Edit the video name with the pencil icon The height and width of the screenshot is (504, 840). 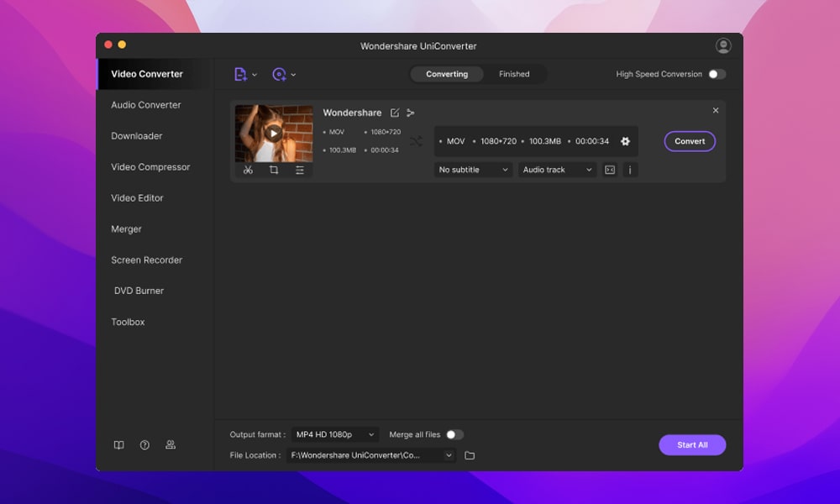394,112
